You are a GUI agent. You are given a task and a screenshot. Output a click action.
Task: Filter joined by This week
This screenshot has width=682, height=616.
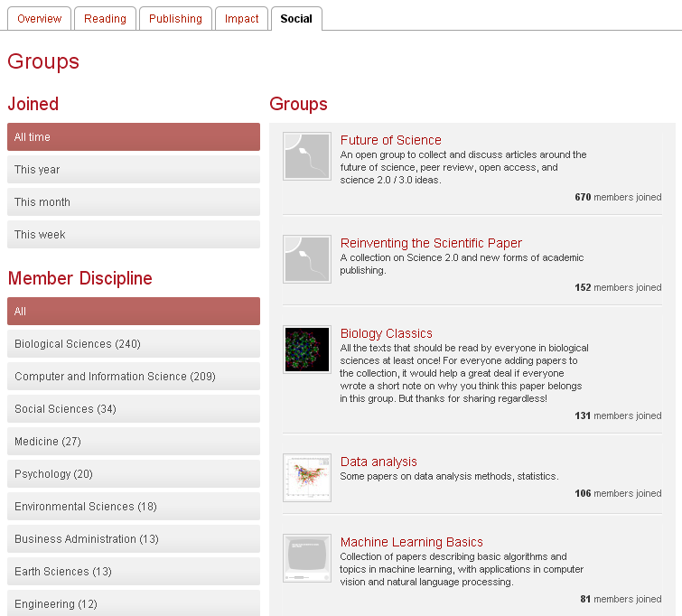134,235
